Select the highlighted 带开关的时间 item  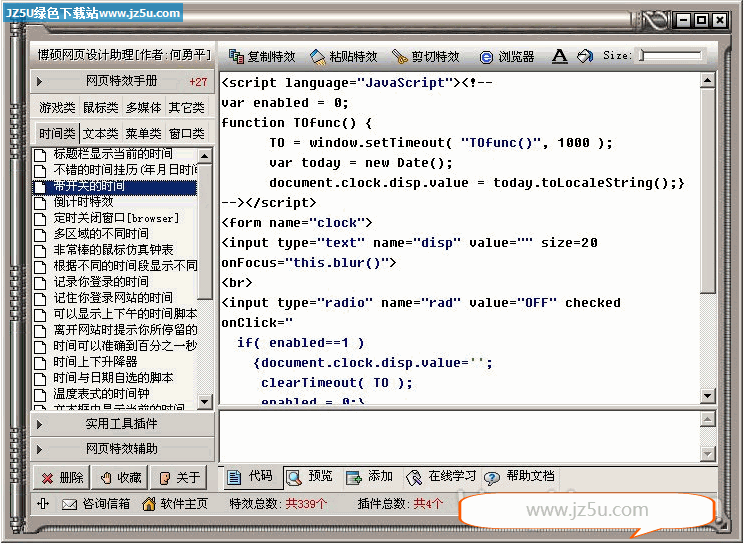click(114, 186)
